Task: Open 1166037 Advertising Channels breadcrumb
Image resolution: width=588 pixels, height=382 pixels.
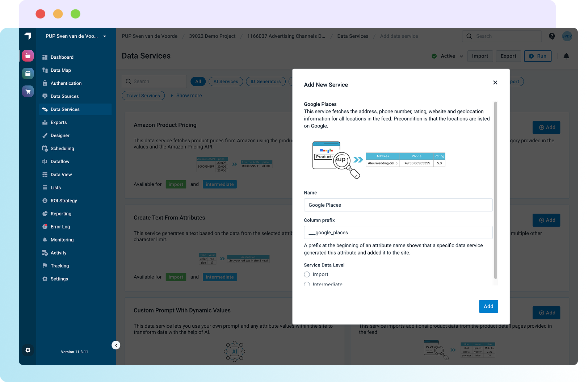Action: pos(286,36)
